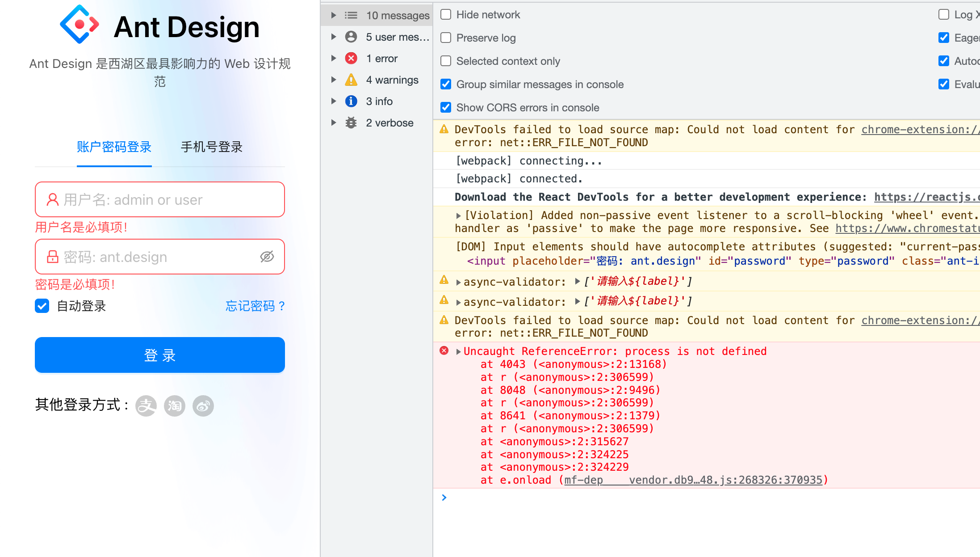980x557 pixels.
Task: Toggle the Eager evaluation checkbox
Action: (x=944, y=38)
